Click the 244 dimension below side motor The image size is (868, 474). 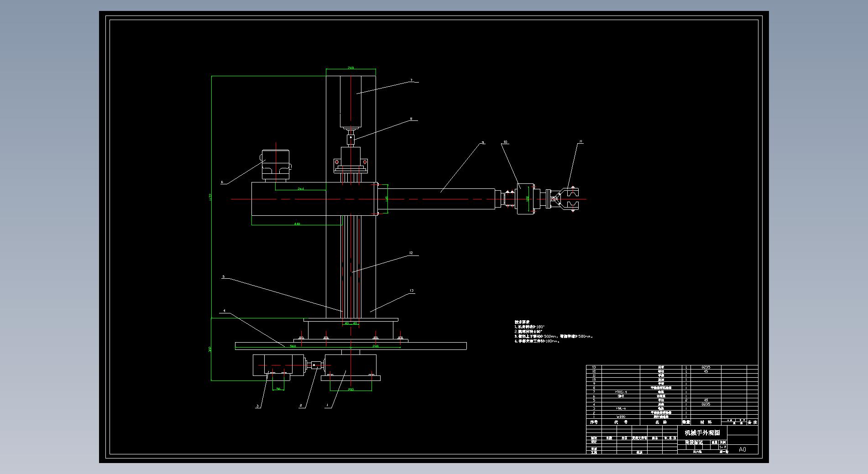pyautogui.click(x=301, y=188)
